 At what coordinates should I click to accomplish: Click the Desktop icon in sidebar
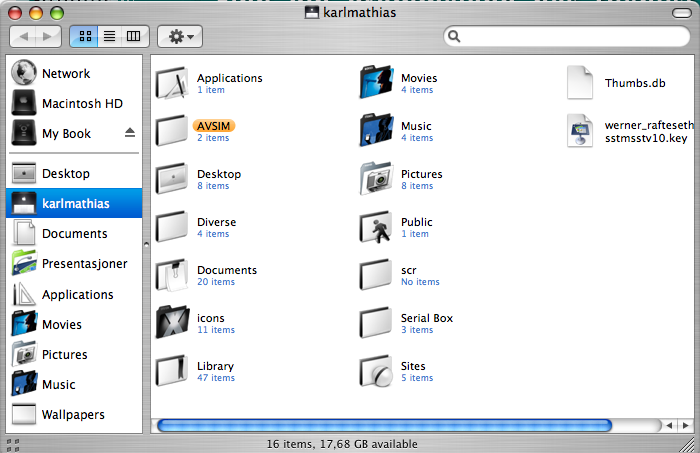(x=24, y=173)
